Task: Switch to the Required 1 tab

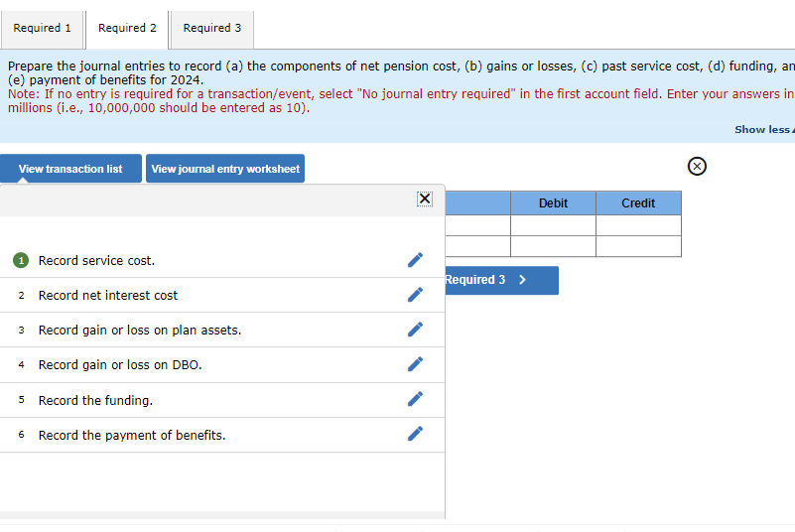Action: pos(42,30)
